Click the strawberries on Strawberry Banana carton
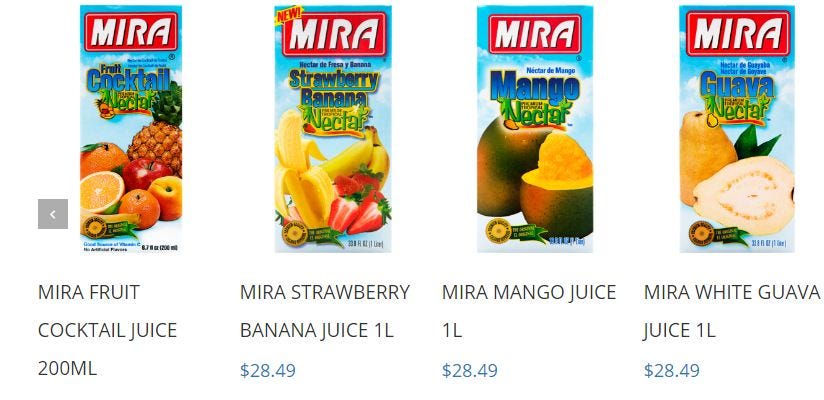The height and width of the screenshot is (400, 824). tap(360, 202)
